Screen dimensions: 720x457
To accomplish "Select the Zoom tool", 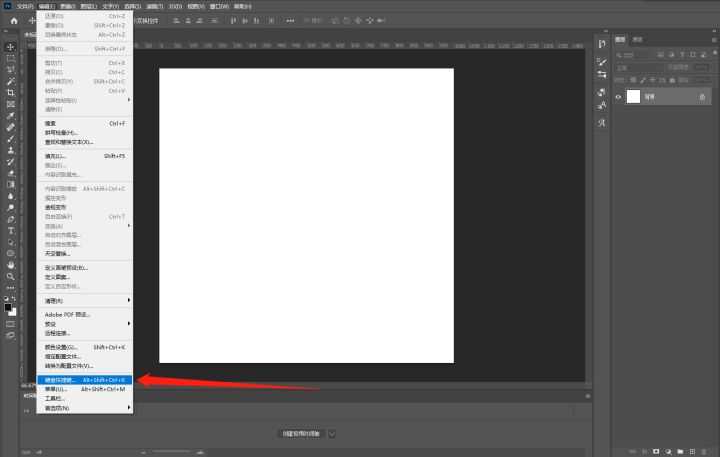I will click(x=11, y=276).
